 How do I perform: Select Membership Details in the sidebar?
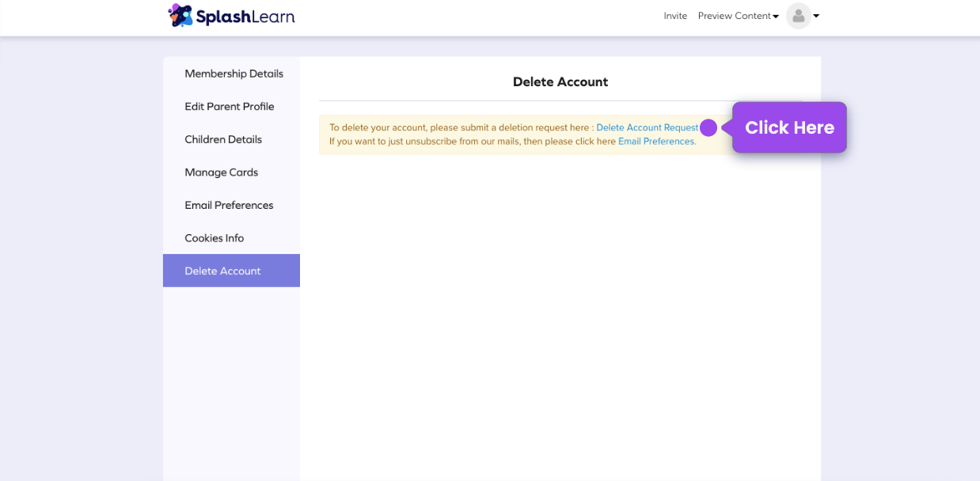point(233,74)
